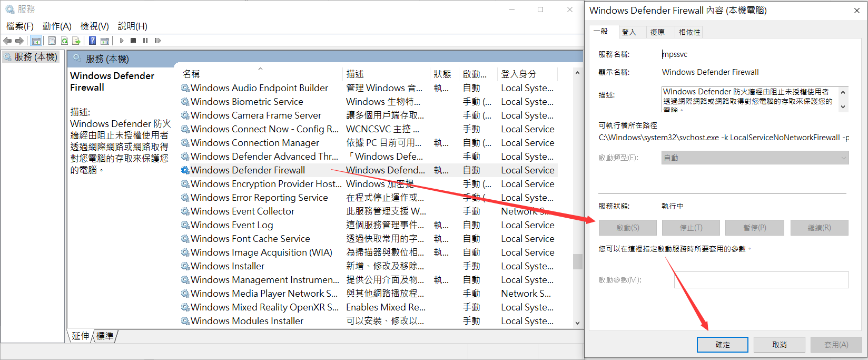Toggle the show/hide console tree icon
This screenshot has width=868, height=360.
click(x=36, y=41)
